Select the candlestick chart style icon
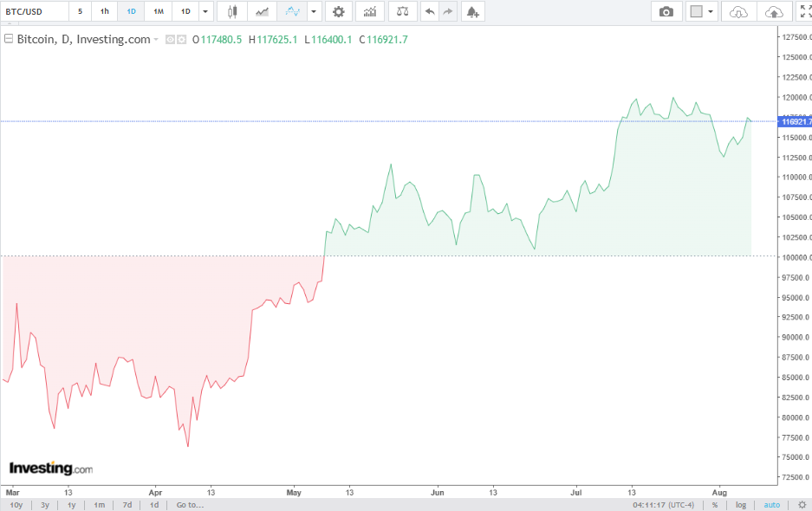 [231, 11]
